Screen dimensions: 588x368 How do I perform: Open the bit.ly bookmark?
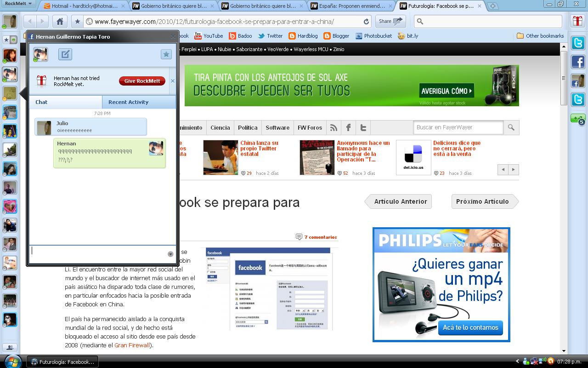(408, 36)
